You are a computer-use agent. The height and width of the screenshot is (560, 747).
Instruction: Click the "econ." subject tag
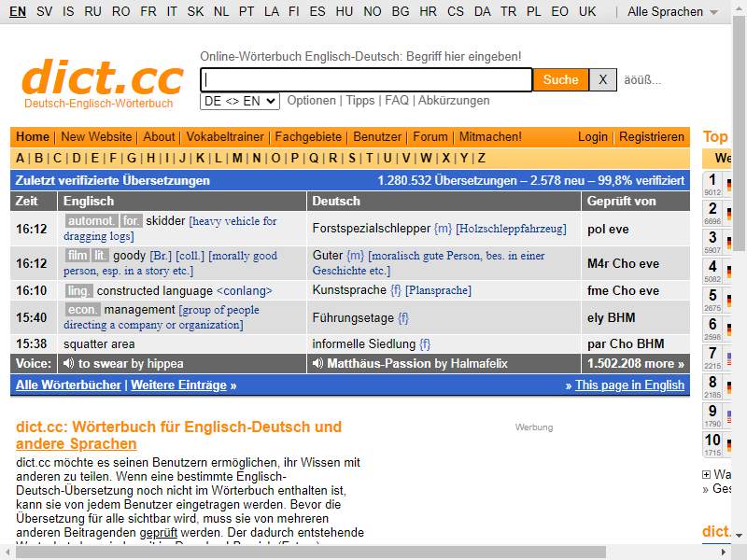pos(82,310)
